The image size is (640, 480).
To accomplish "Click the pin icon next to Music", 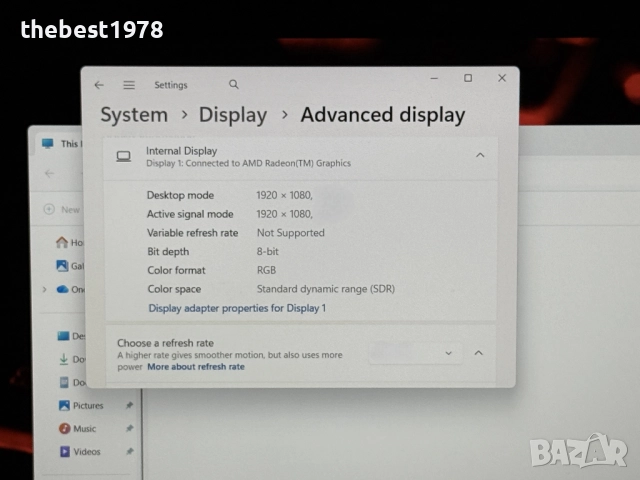I will pos(129,429).
